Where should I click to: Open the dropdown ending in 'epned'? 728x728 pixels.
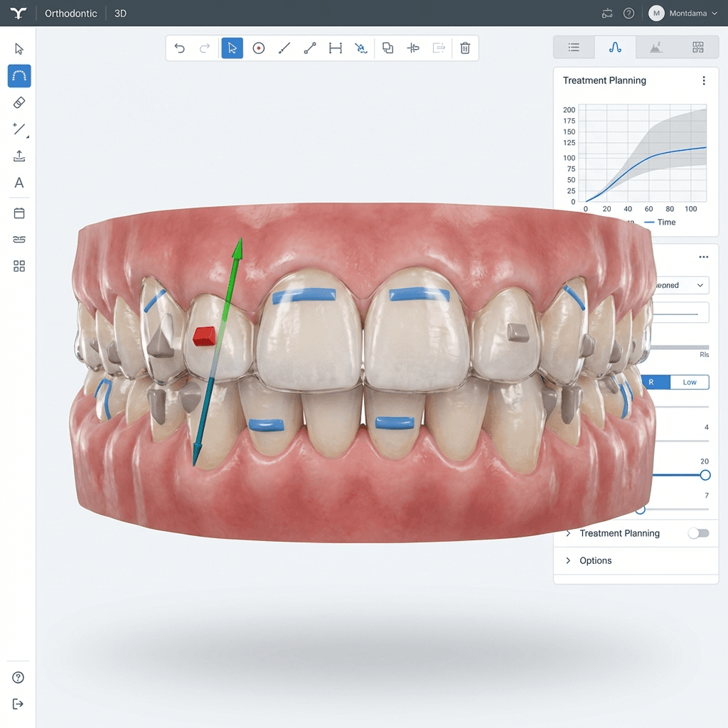(679, 285)
